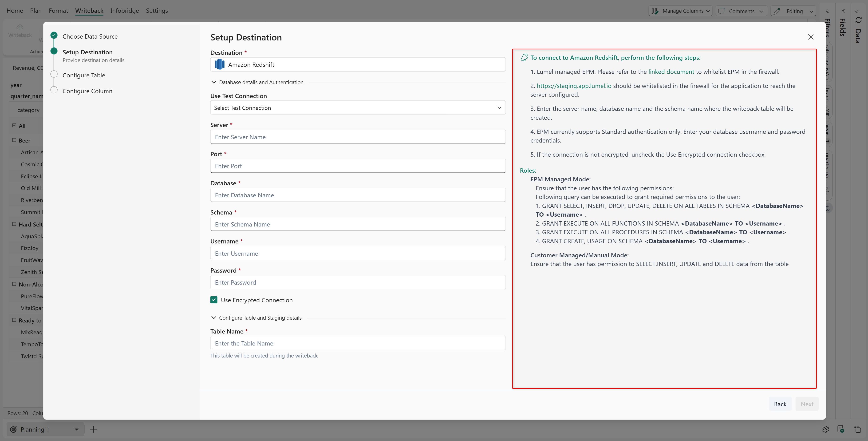868x441 pixels.
Task: Click the Manage Columns icon
Action: (x=655, y=11)
